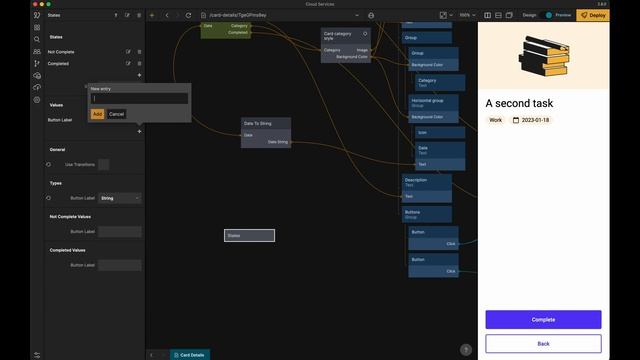The image size is (640, 360).
Task: Open the search panel in the sidebar
Action: [x=37, y=39]
